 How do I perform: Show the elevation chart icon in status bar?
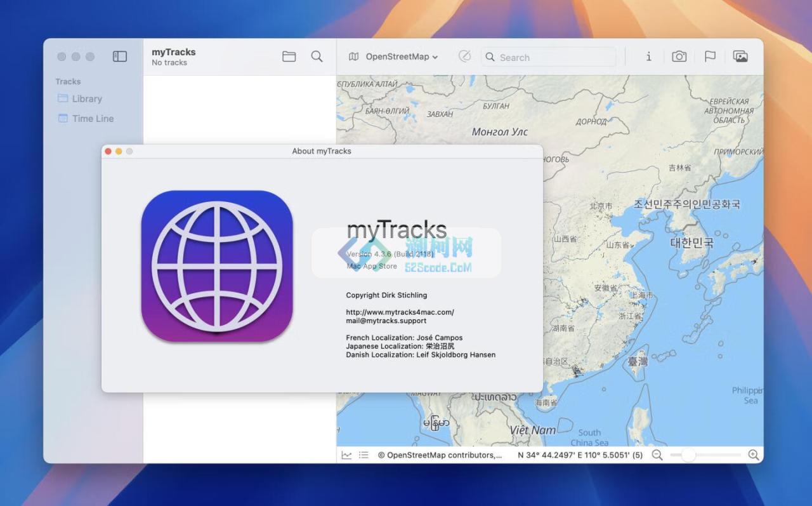(346, 455)
